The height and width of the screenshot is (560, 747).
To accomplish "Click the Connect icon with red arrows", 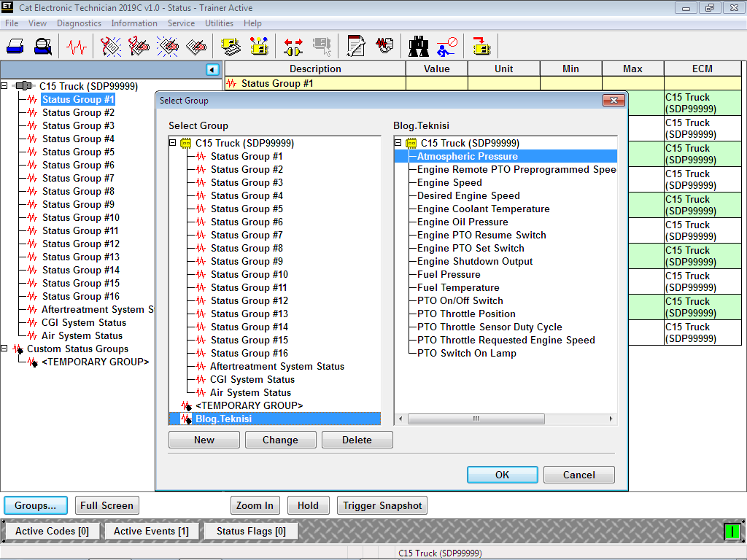I will (294, 46).
